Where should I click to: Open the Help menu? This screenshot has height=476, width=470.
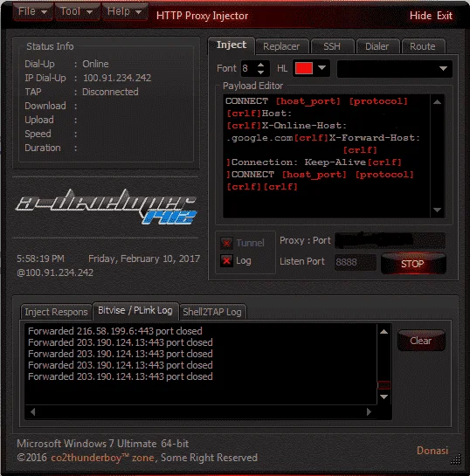tap(124, 11)
